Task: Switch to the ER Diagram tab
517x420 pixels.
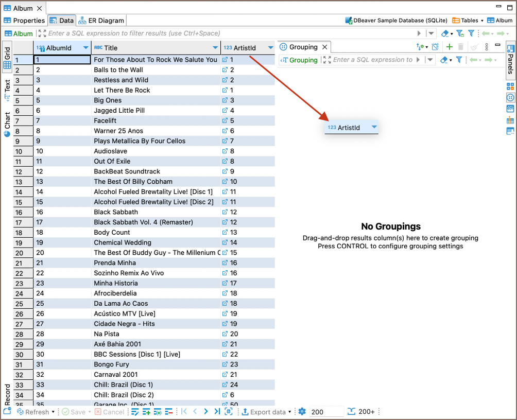Action: coord(101,21)
